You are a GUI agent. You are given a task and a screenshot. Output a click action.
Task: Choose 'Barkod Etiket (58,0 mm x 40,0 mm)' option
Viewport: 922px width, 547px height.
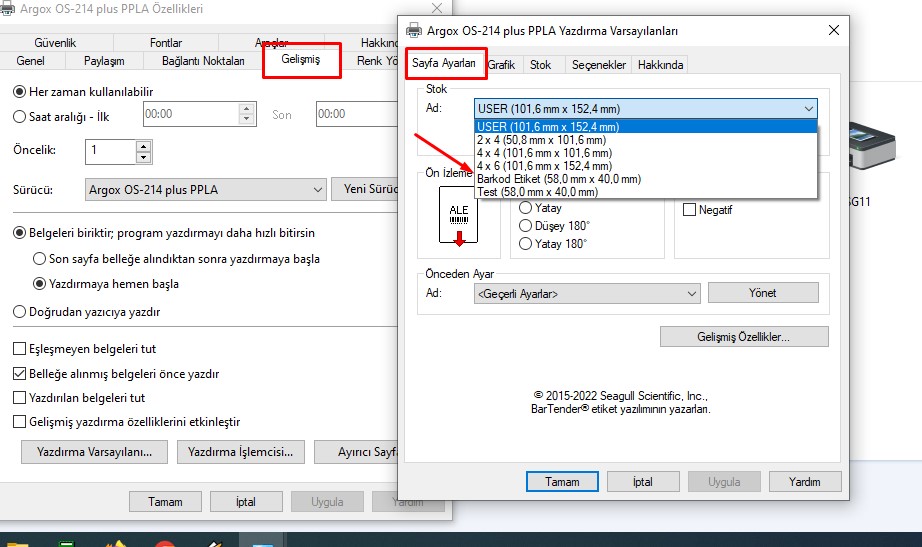tap(646, 179)
